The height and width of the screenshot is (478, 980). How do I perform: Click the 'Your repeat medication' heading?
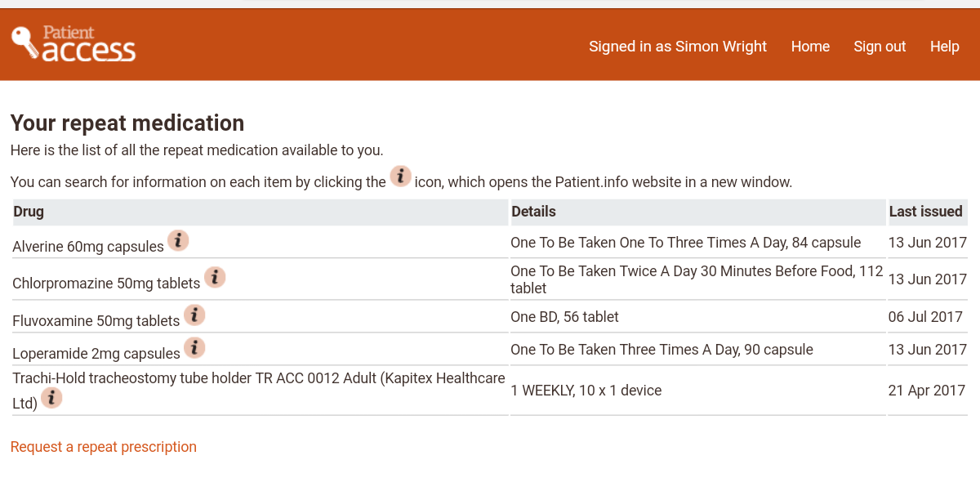pyautogui.click(x=127, y=123)
